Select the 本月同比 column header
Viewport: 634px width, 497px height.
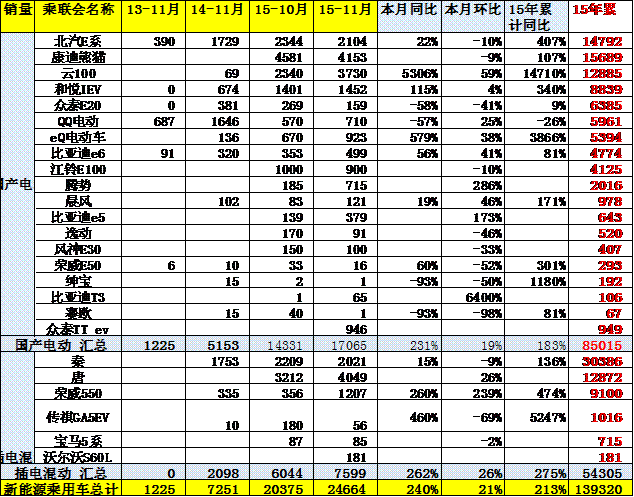(x=409, y=16)
